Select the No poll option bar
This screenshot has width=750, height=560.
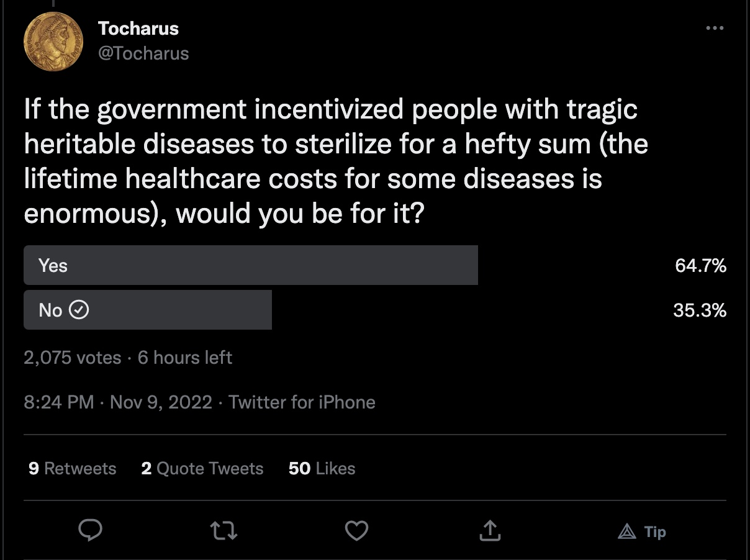(x=148, y=309)
